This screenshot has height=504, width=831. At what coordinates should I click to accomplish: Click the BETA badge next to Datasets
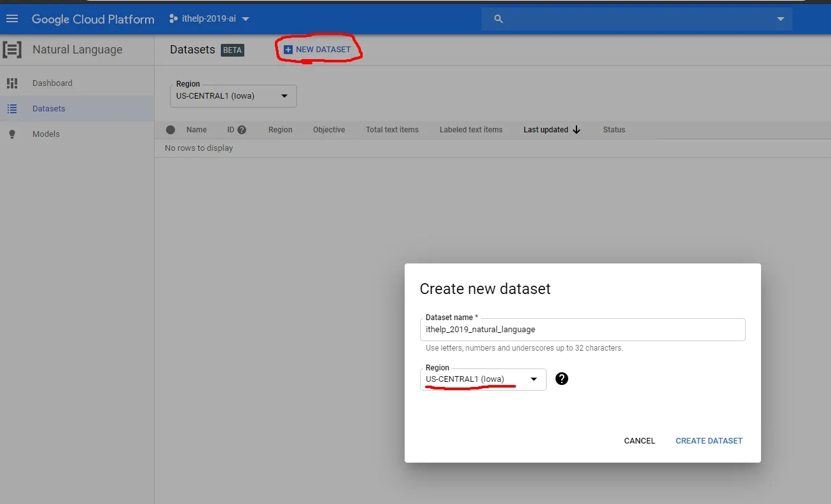click(232, 50)
